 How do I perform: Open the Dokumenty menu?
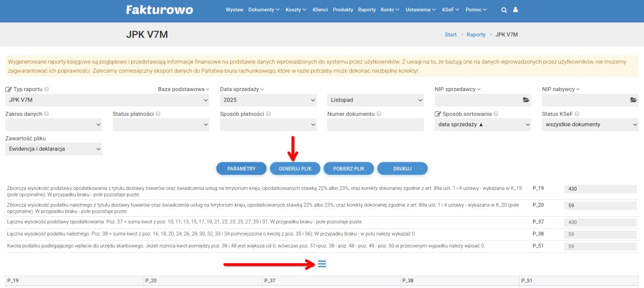264,10
